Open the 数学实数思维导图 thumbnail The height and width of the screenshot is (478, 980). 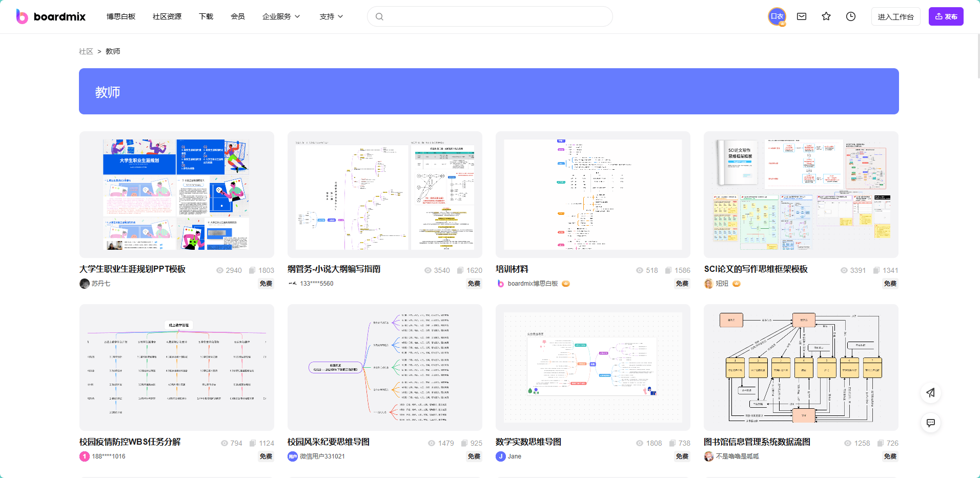(x=593, y=367)
